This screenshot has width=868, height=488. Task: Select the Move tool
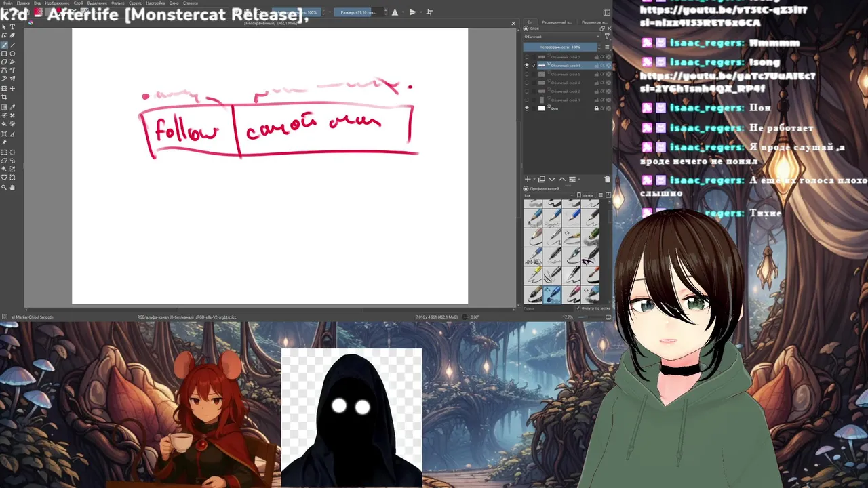coord(12,89)
